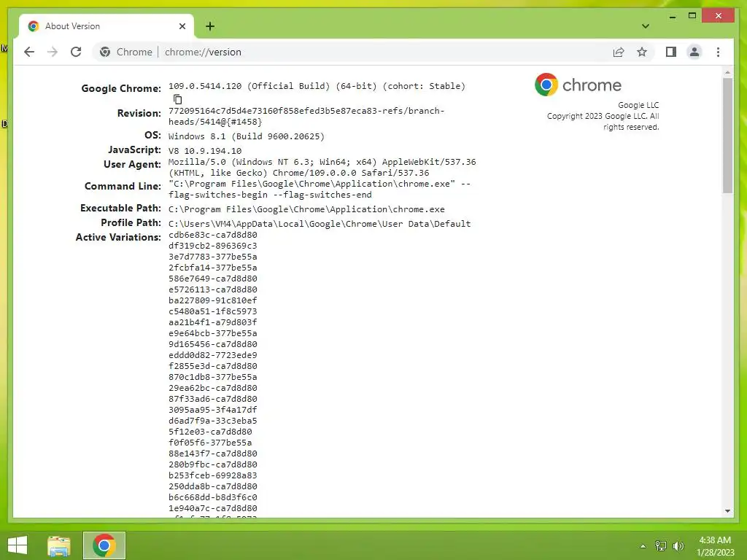Minimize the Chrome window
The image size is (747, 560).
pos(672,16)
